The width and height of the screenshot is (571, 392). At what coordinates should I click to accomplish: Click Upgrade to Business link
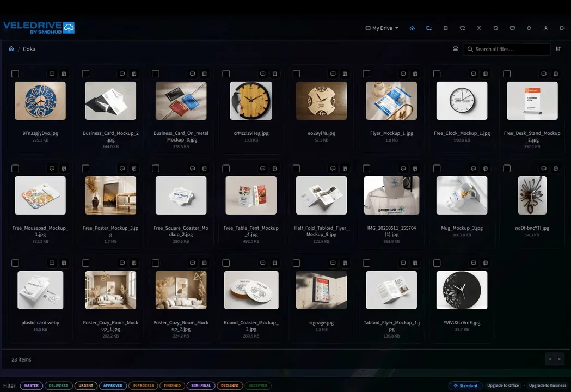coord(548,385)
